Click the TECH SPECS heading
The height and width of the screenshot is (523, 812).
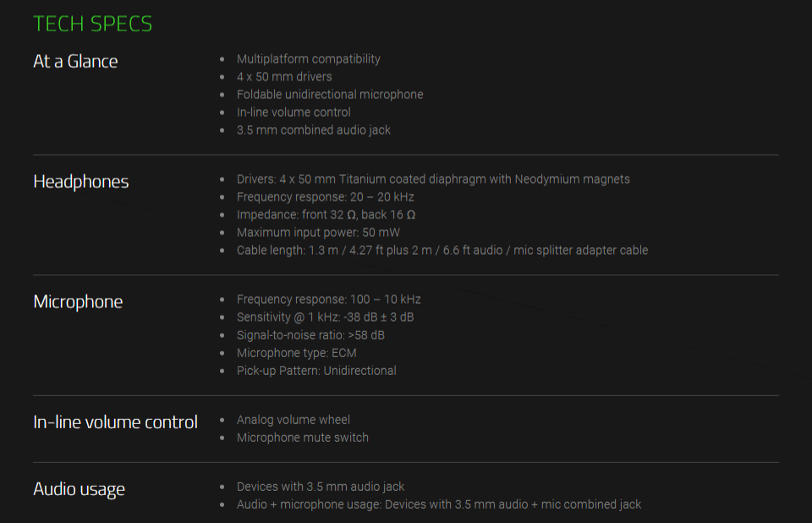click(93, 24)
